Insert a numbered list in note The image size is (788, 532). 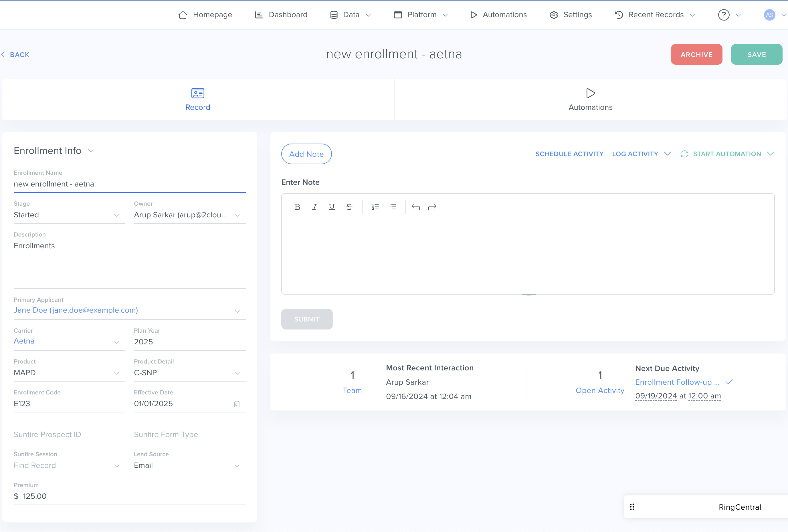(x=375, y=207)
